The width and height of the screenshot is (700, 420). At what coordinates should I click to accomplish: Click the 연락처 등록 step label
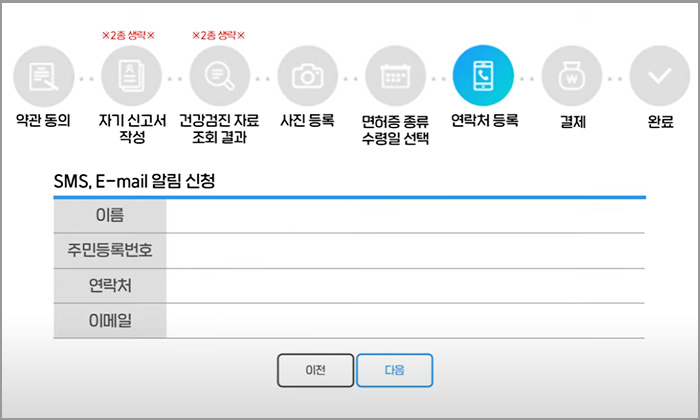(484, 120)
